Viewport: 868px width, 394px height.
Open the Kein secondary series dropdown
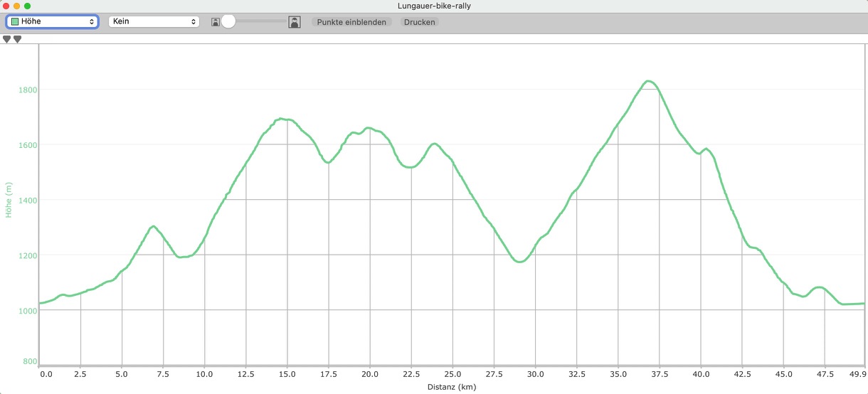[153, 22]
